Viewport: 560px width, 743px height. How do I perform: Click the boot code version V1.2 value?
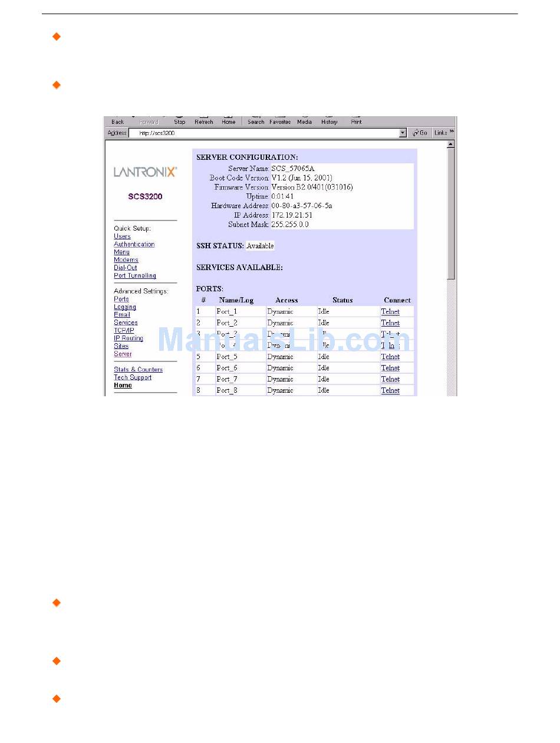point(301,177)
